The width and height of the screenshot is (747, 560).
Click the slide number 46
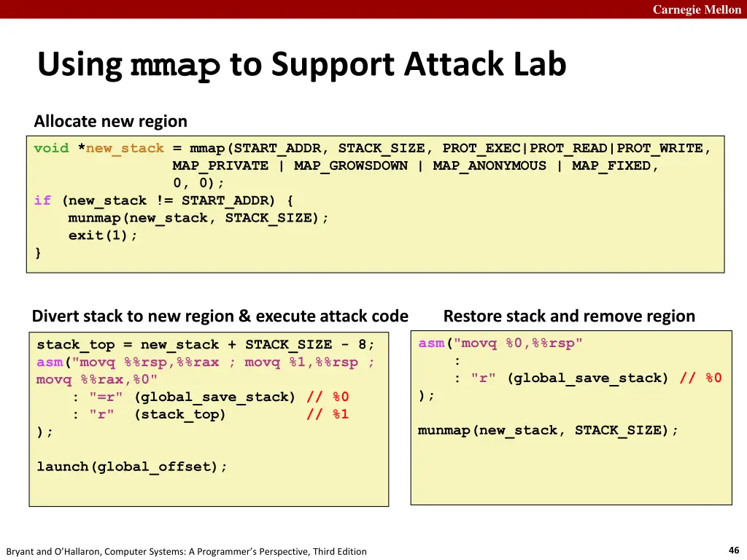click(x=734, y=551)
